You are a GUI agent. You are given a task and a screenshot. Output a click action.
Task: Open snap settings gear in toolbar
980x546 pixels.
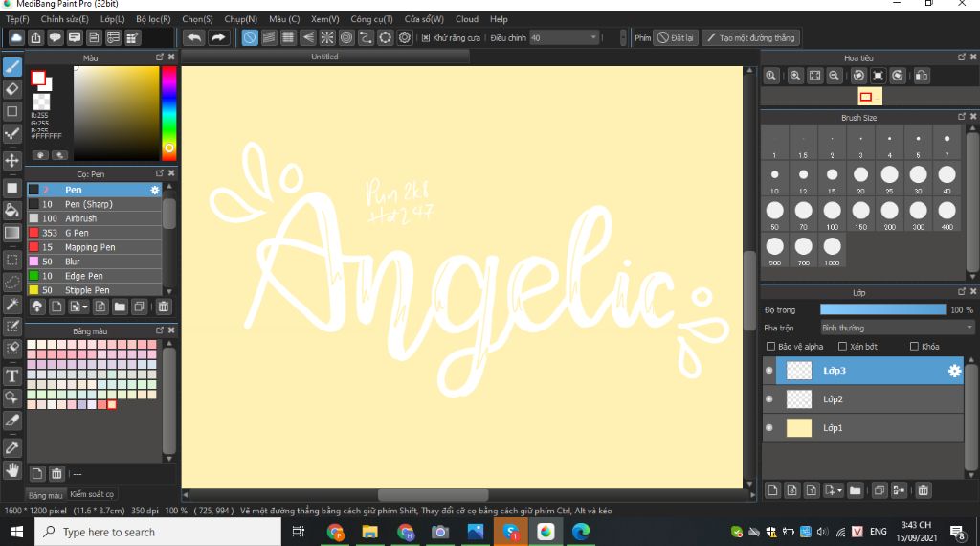coord(405,38)
